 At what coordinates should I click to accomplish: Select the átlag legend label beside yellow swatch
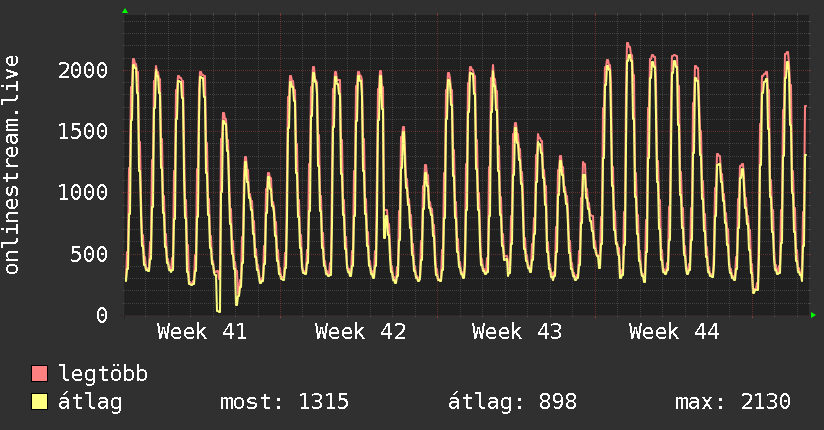tap(90, 402)
